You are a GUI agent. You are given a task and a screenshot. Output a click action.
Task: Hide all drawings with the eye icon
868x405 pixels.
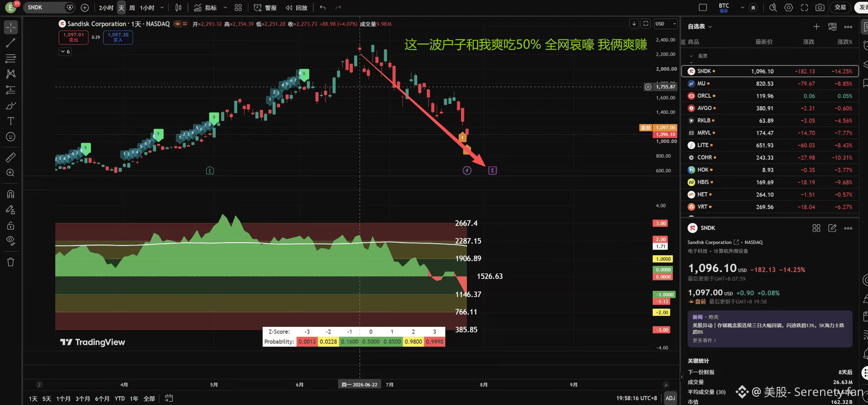click(x=11, y=241)
